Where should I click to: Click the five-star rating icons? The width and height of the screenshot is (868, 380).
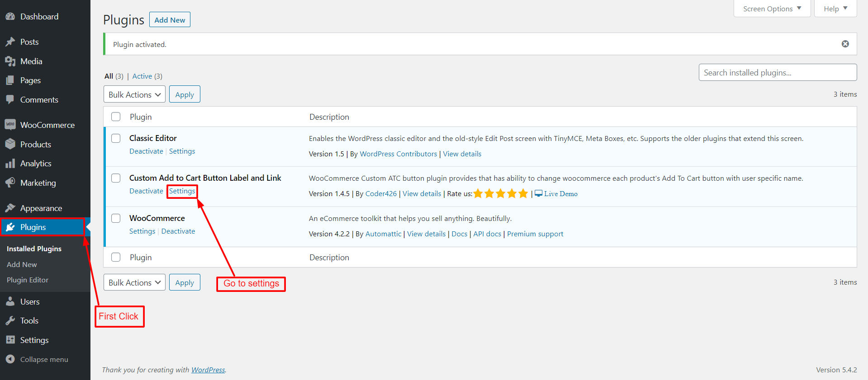(x=501, y=193)
